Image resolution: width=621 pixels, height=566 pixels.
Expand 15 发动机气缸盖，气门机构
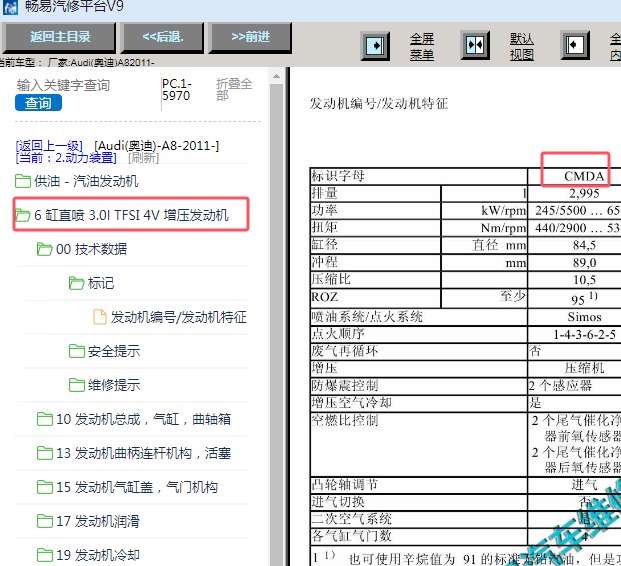(x=137, y=487)
